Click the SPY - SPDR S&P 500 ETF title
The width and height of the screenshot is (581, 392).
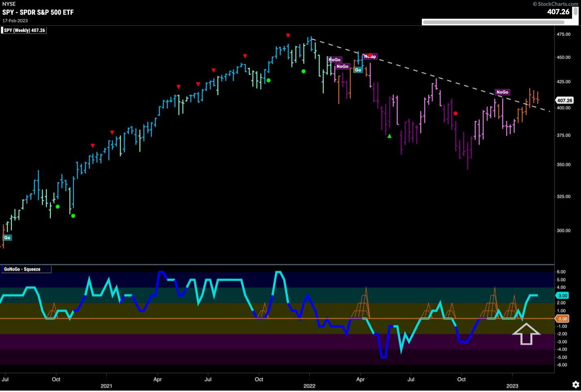pyautogui.click(x=38, y=12)
